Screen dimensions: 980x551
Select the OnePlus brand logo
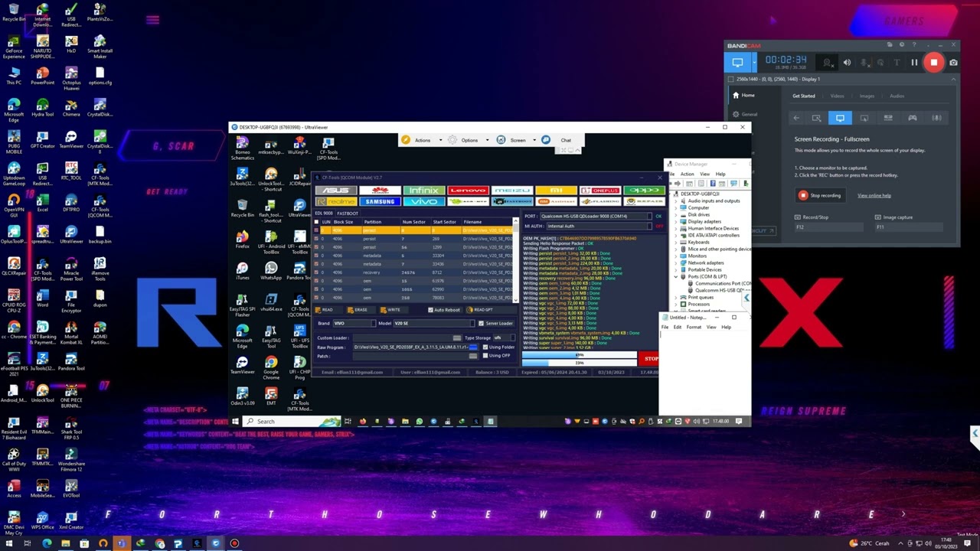[x=600, y=191]
